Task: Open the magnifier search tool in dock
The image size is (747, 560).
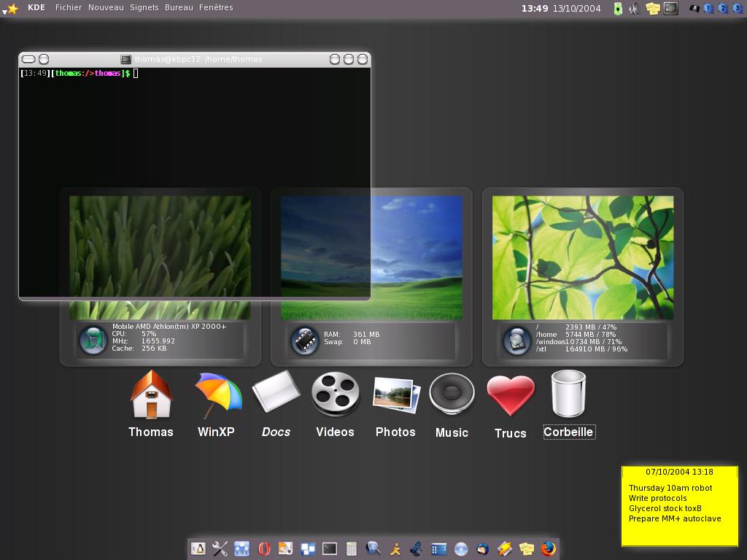Action: (373, 548)
